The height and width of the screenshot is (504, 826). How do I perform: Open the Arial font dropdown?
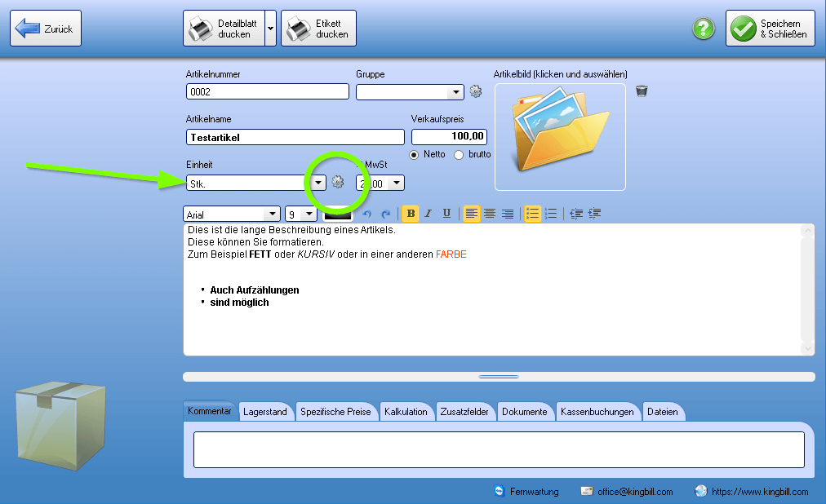pos(272,214)
